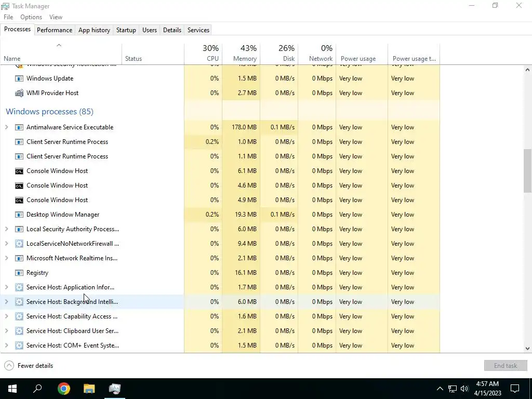The height and width of the screenshot is (399, 532).
Task: Open taskbar search magnifier
Action: click(x=37, y=389)
